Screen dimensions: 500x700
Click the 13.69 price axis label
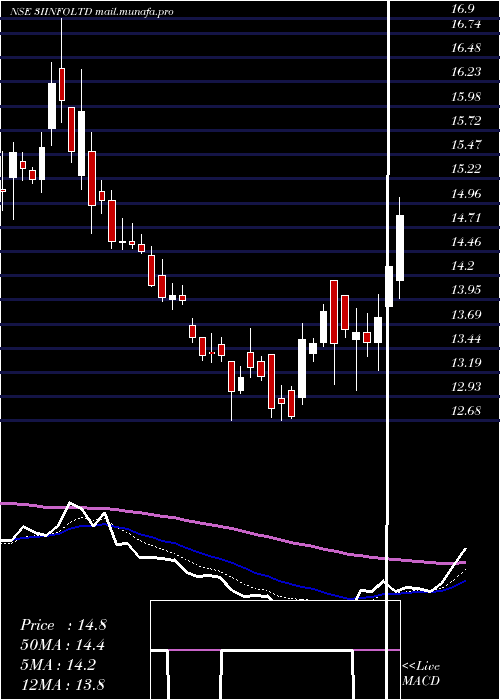tap(466, 315)
